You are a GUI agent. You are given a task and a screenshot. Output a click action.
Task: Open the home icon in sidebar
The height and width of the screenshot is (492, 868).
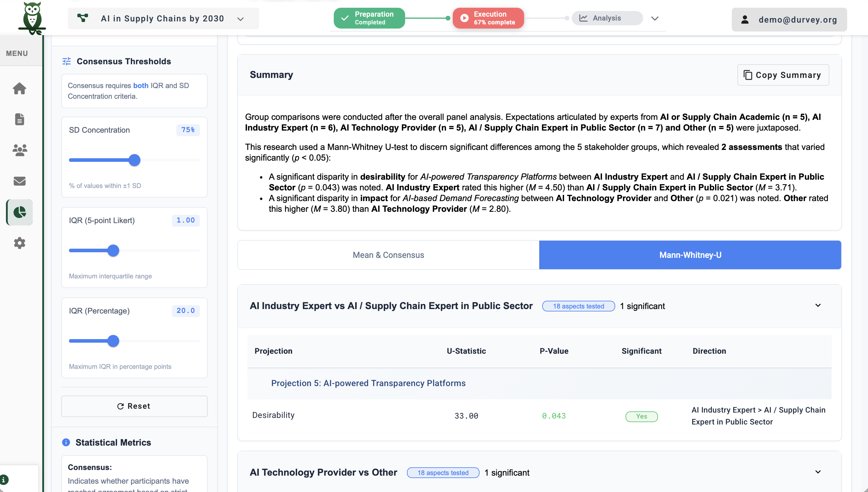click(x=19, y=89)
